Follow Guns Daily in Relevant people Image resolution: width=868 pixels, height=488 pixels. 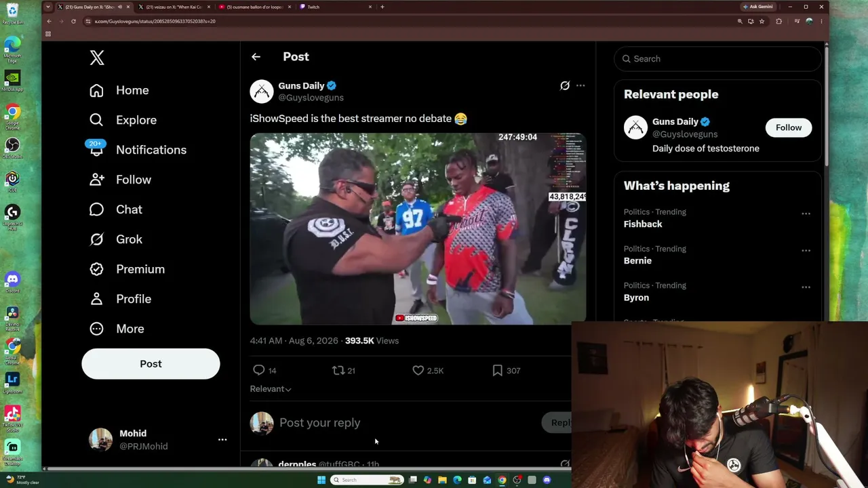coord(789,127)
